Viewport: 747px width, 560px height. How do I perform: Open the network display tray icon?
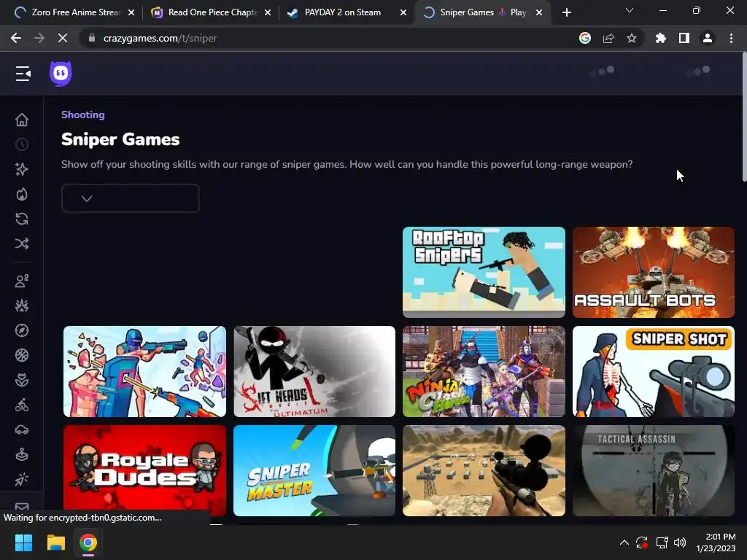coord(662,542)
